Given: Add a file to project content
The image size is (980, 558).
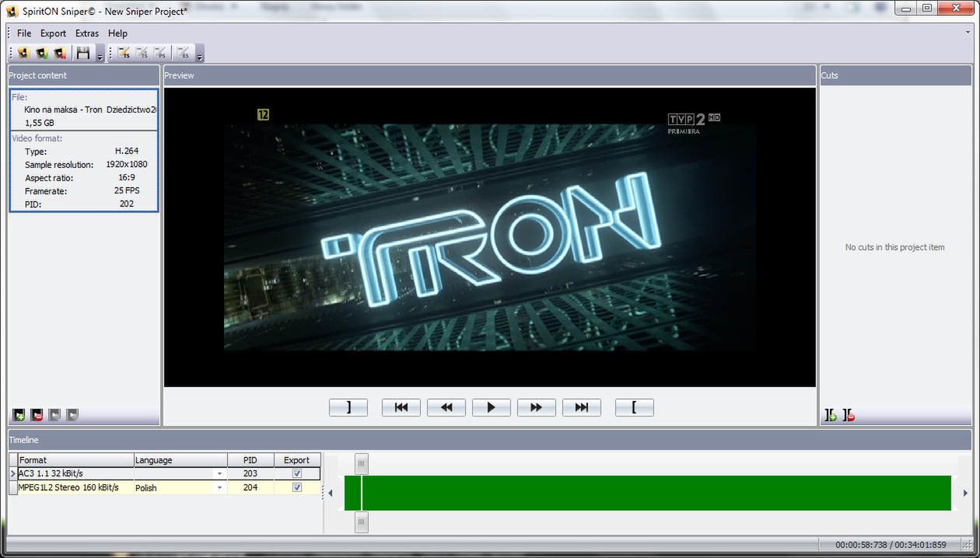Looking at the screenshot, I should coord(19,415).
